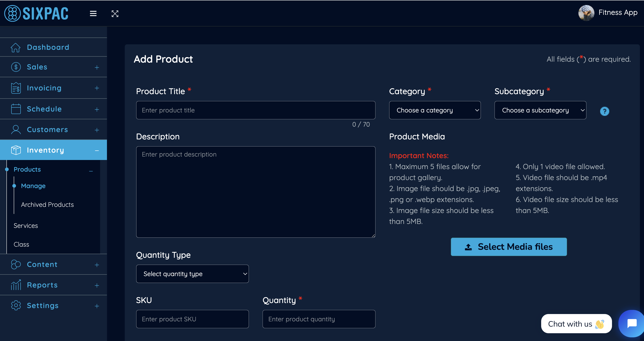This screenshot has width=644, height=341.
Task: Click the Select Media files button
Action: pyautogui.click(x=509, y=247)
